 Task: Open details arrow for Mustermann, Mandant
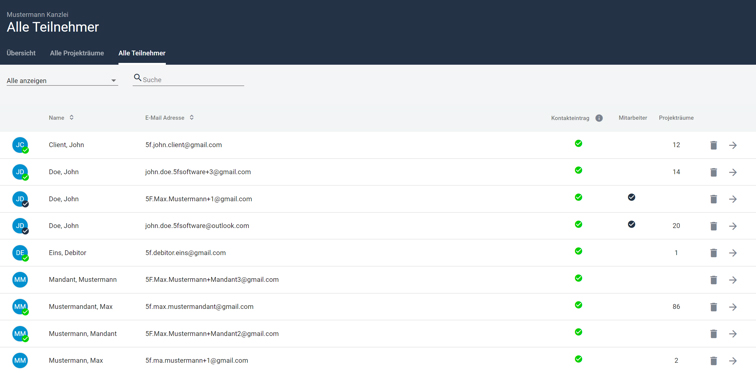pos(733,334)
